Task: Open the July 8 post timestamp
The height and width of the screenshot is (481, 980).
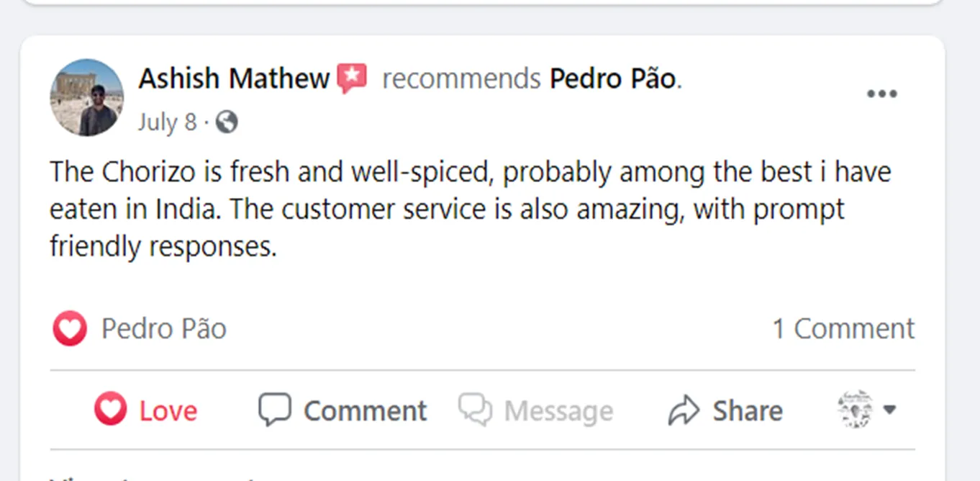Action: point(167,122)
